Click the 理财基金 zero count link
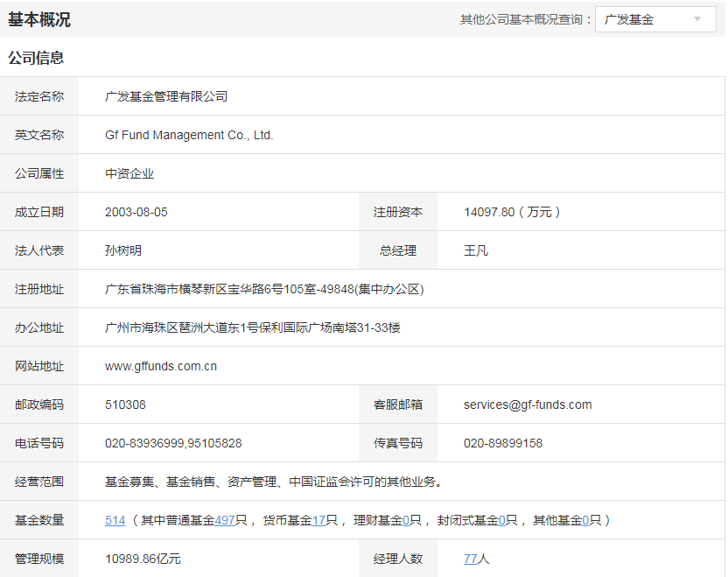The width and height of the screenshot is (728, 577). click(x=406, y=520)
